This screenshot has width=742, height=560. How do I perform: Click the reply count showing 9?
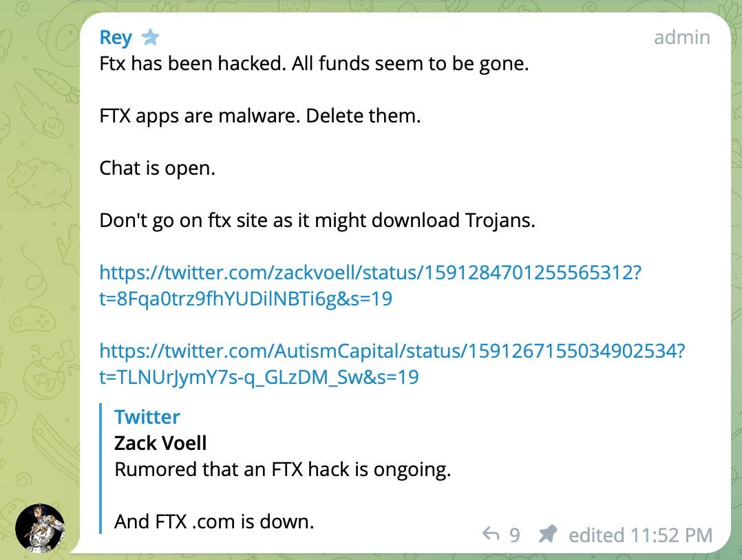click(x=512, y=535)
